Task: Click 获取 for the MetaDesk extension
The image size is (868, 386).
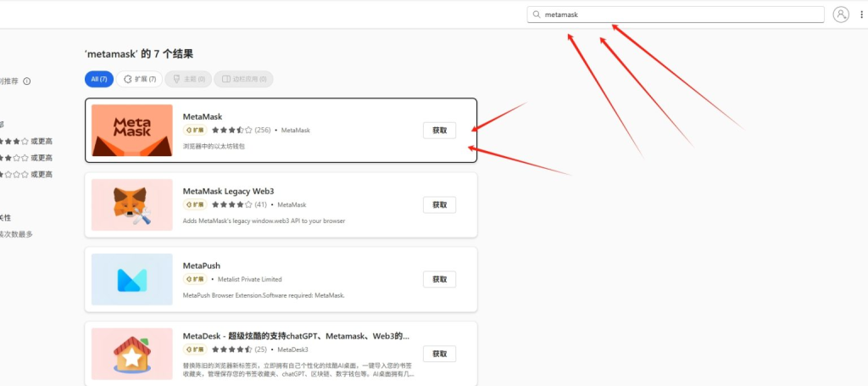Action: pos(440,354)
